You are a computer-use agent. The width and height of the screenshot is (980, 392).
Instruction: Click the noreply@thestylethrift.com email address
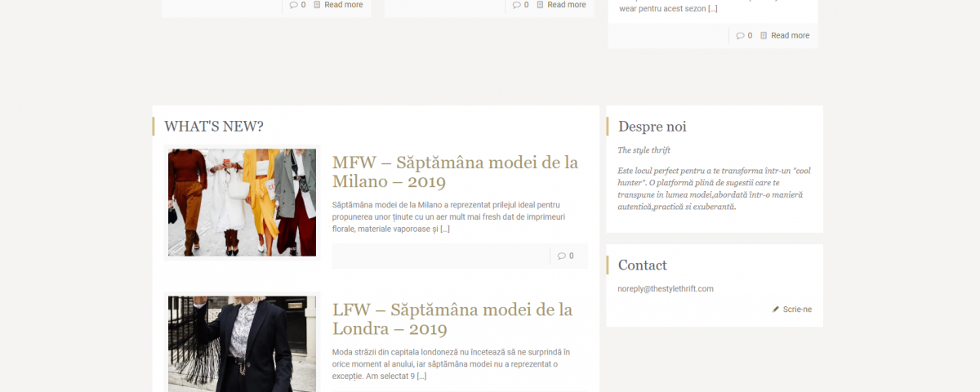pos(666,289)
